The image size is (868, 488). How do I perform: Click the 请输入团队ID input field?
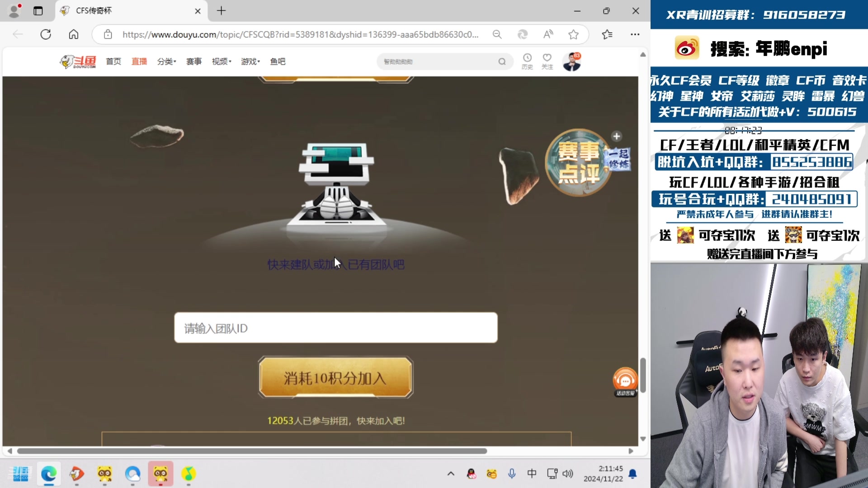[336, 328]
